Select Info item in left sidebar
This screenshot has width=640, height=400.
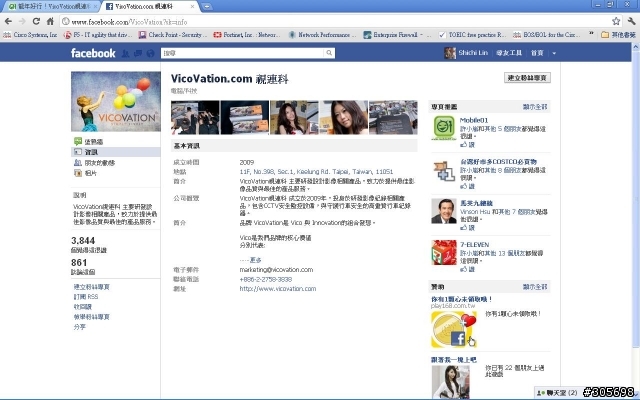coord(116,152)
